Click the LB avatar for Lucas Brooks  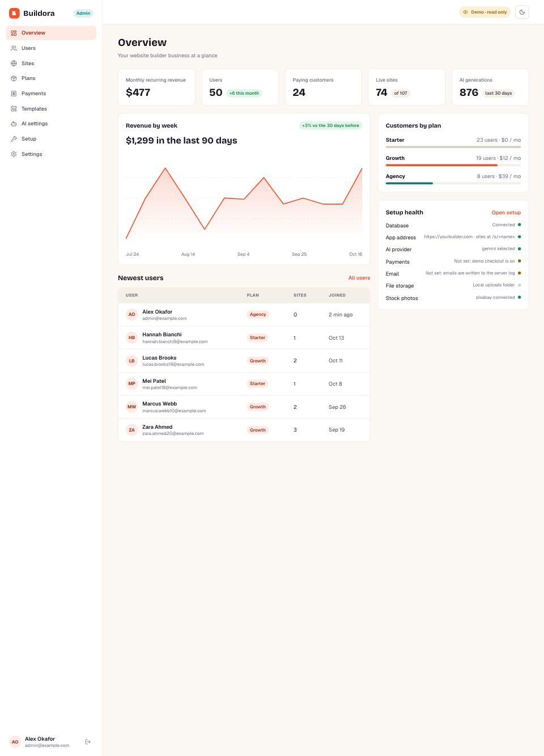[x=131, y=361]
